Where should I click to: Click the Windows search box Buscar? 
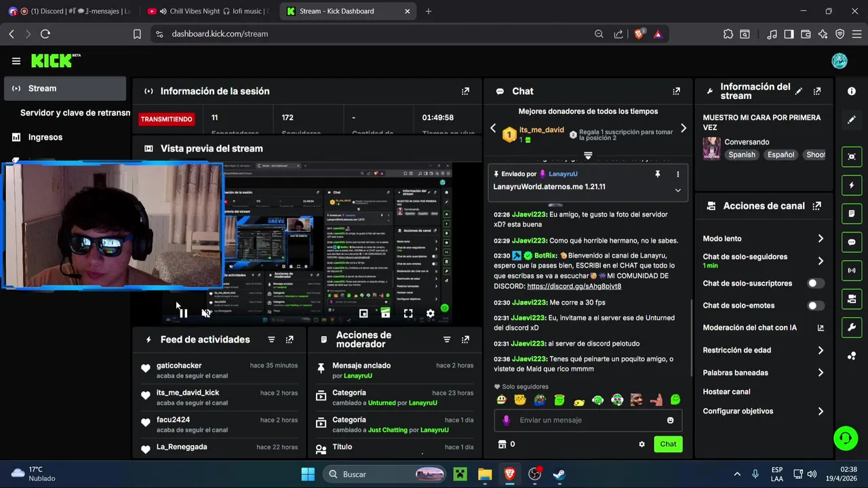pyautogui.click(x=384, y=474)
